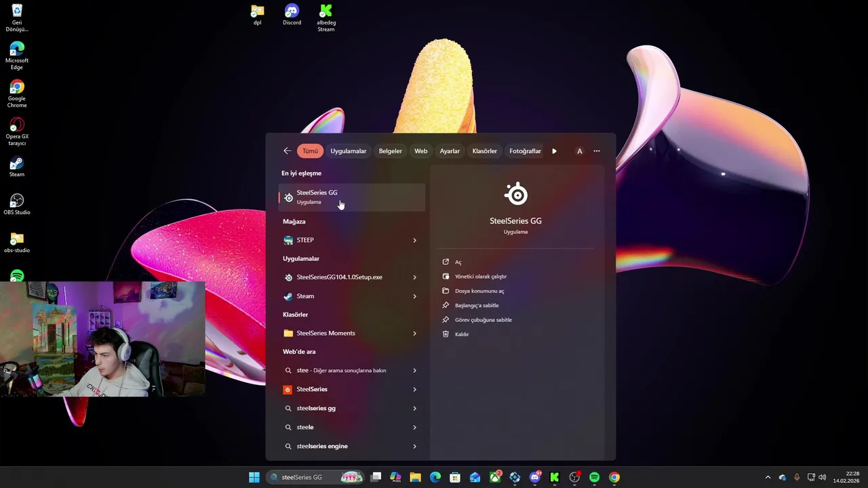Open Microsoft Store on the taskbar
868x488 pixels.
tap(455, 477)
